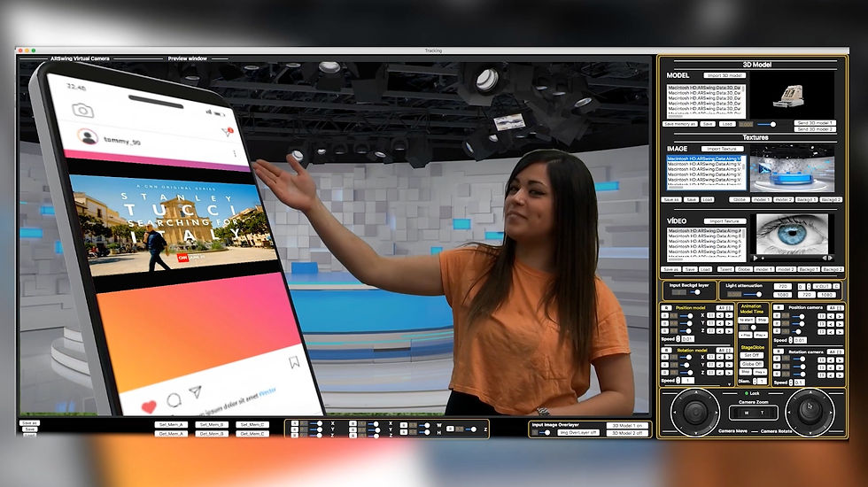
Task: Adjust Animation Model Time slider
Action: 754,328
